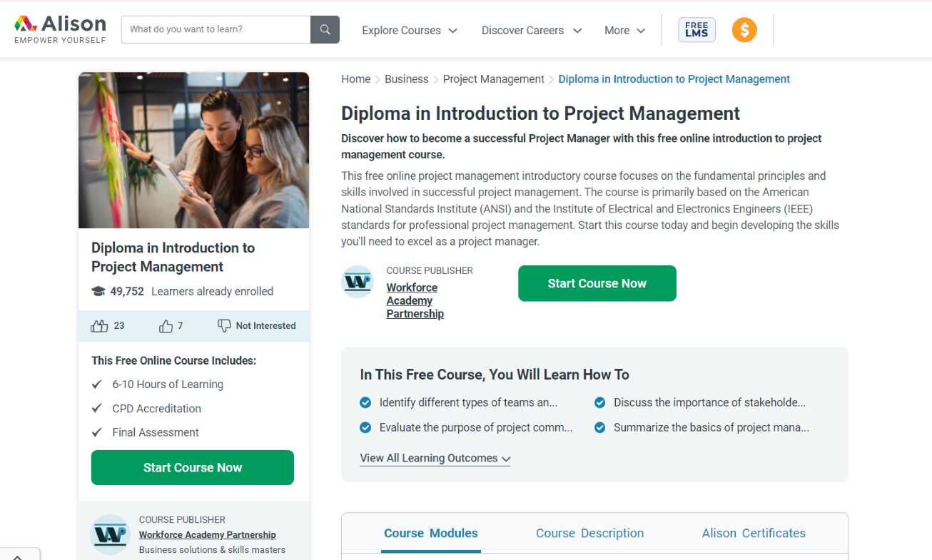Expand View All Learning Outcomes
This screenshot has width=932, height=560.
[x=435, y=459]
